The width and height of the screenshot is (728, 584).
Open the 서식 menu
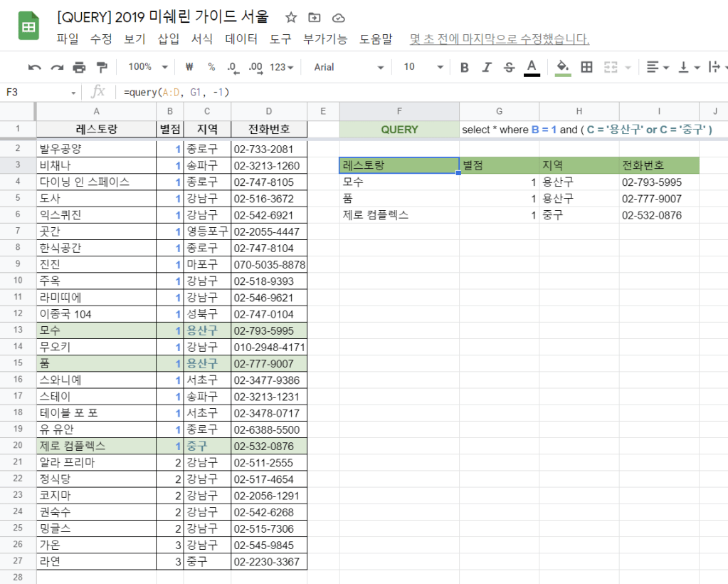point(202,39)
